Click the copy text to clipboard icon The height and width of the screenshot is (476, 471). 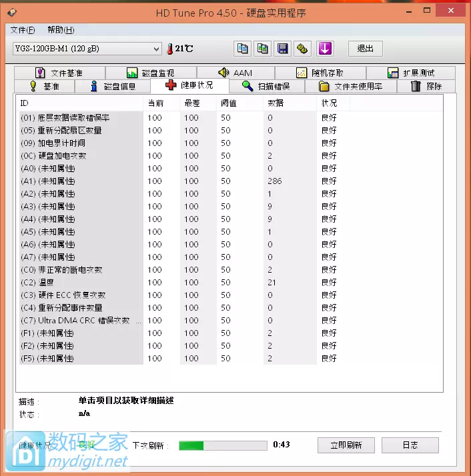[242, 49]
